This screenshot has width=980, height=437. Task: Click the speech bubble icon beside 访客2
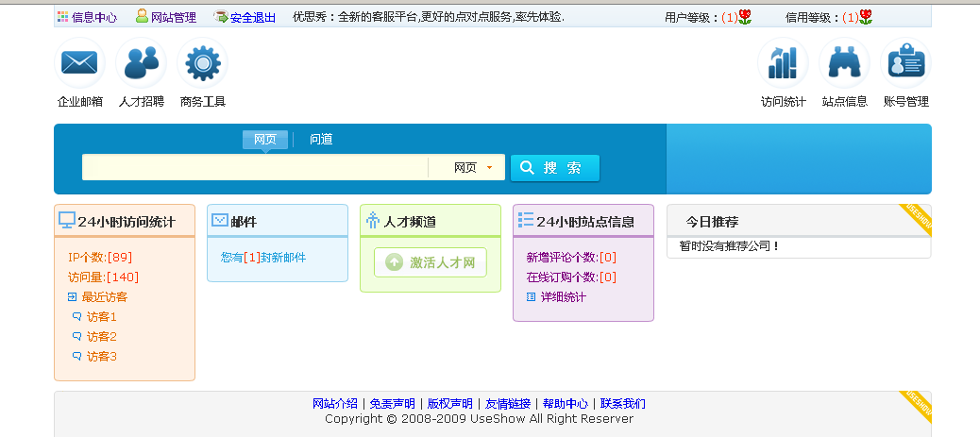pyautogui.click(x=76, y=337)
